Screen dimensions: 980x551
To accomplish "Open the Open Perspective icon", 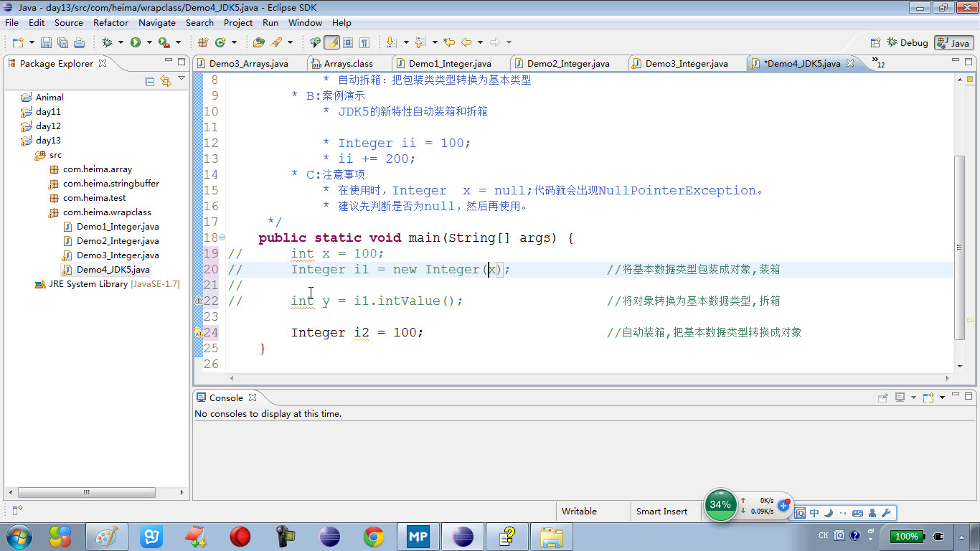I will (x=875, y=43).
